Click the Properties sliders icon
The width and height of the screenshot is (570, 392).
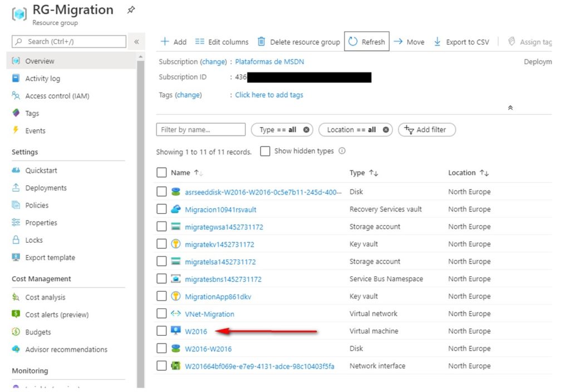[x=16, y=222]
